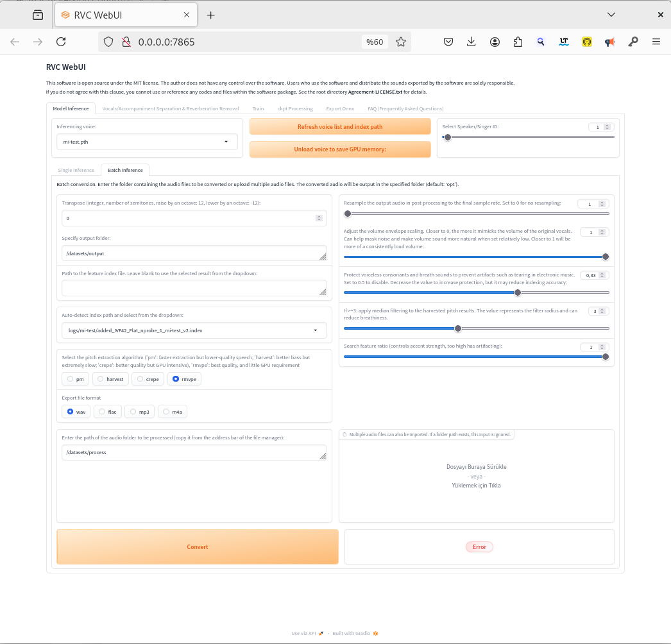Click the LanguageTool extension icon
Image resolution: width=671 pixels, height=644 pixels.
(564, 42)
